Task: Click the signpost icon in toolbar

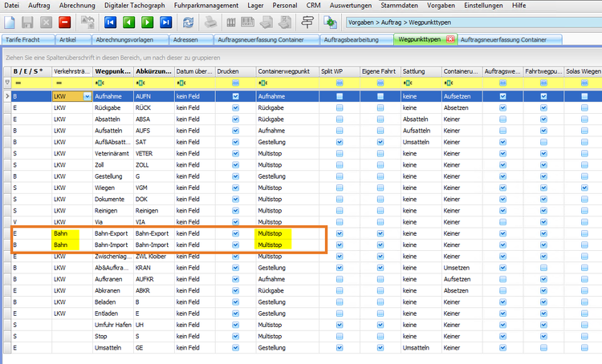Action: tap(308, 22)
